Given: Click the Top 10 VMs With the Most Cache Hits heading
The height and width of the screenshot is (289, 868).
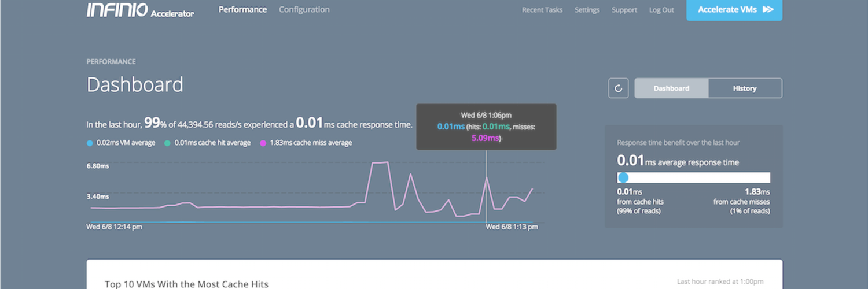Looking at the screenshot, I should pos(186,284).
